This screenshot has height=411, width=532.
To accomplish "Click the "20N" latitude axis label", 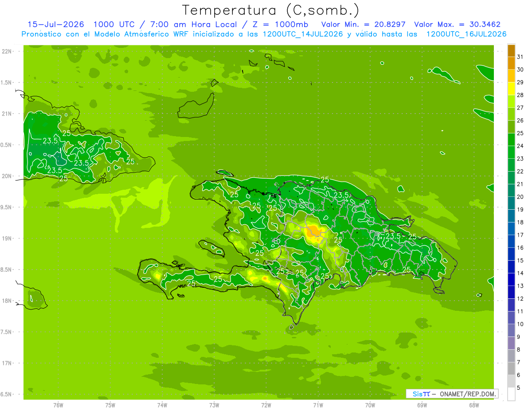I will coord(7,176).
